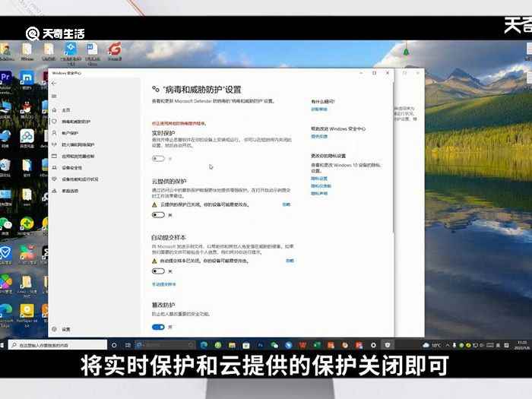This screenshot has height=399, width=532.
Task: Show hidden tray icons with the chevron
Action: [448, 345]
